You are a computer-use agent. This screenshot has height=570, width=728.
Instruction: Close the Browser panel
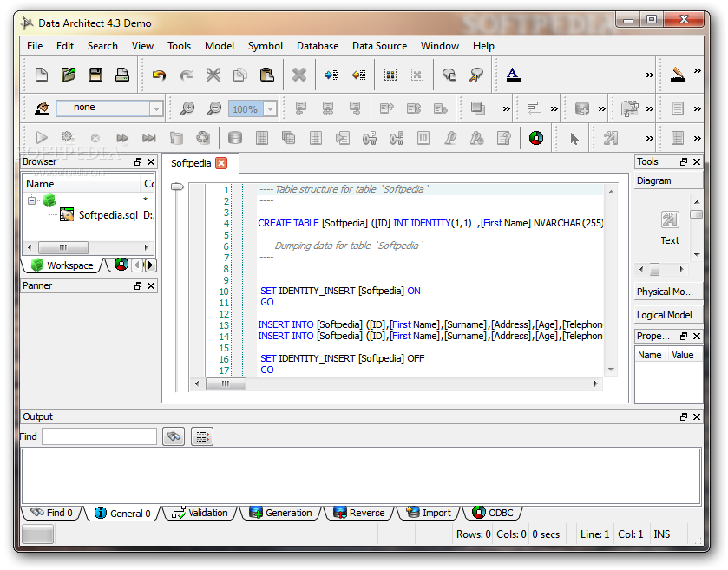click(151, 161)
